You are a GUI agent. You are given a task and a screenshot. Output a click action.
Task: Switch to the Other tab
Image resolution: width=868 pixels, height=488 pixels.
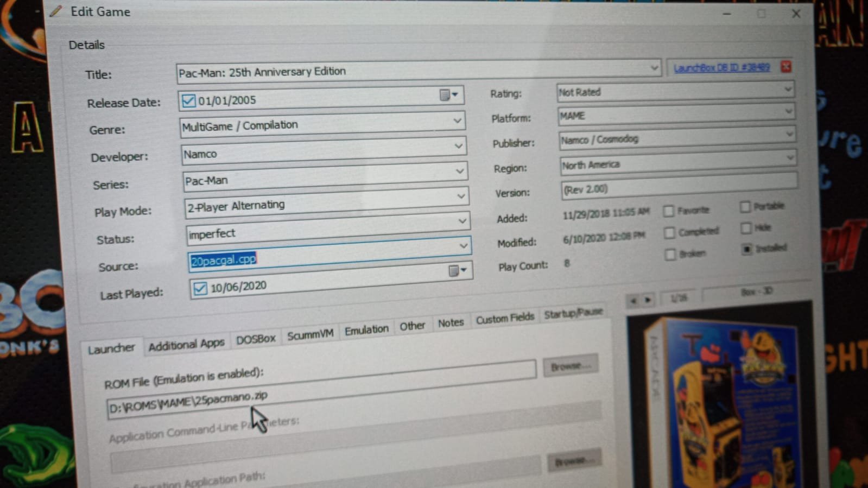(412, 326)
